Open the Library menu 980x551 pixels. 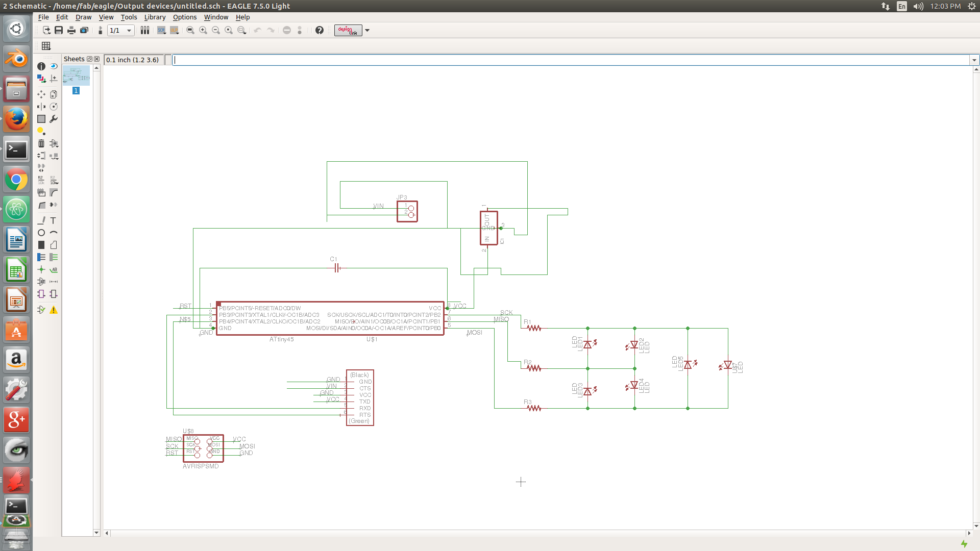pyautogui.click(x=155, y=17)
